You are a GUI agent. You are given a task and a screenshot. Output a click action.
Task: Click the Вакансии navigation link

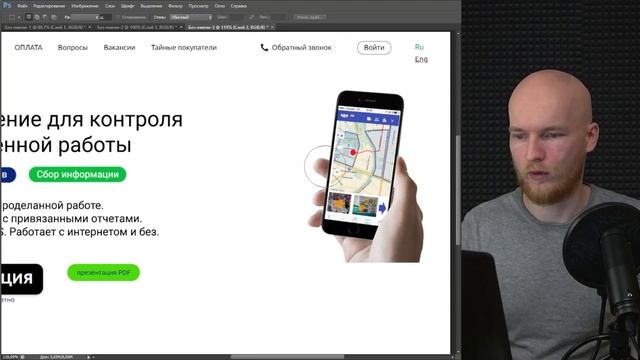[119, 48]
